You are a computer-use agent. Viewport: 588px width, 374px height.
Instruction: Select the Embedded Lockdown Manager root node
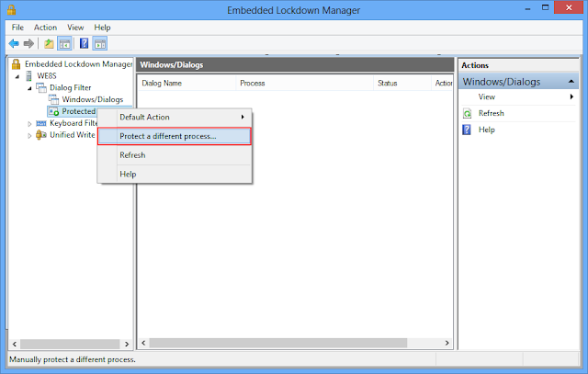(79, 64)
